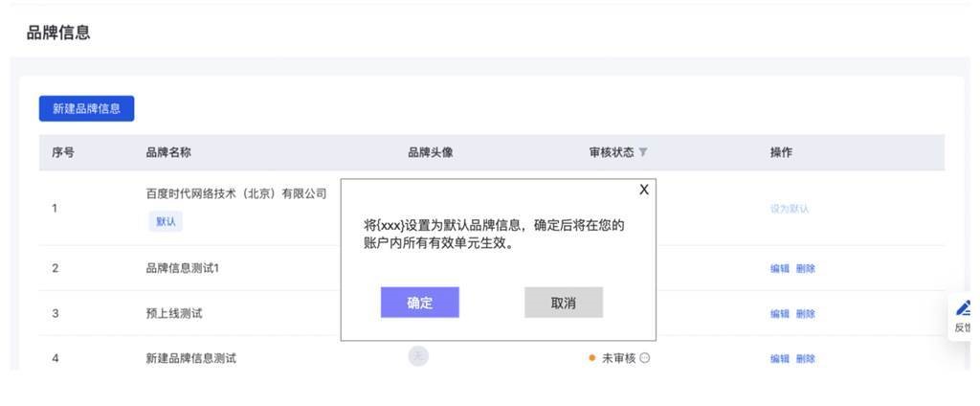Click the 品牌名称 column header

pyautogui.click(x=168, y=153)
